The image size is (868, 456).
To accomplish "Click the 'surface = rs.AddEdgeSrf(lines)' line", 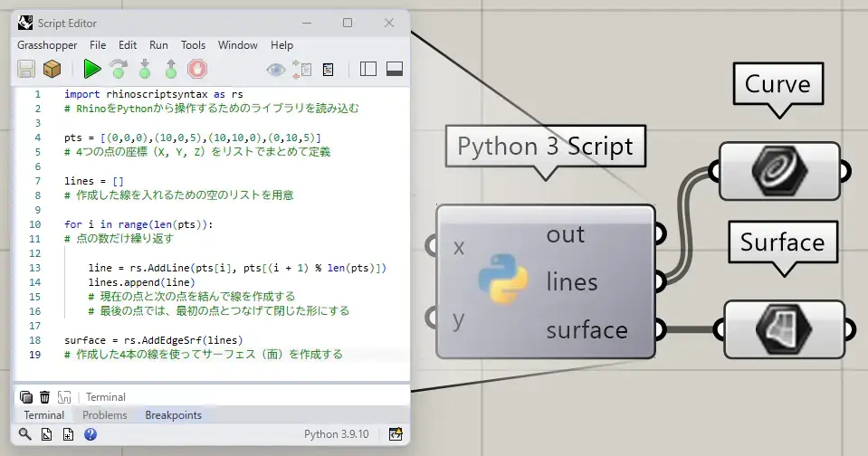I will pyautogui.click(x=153, y=340).
